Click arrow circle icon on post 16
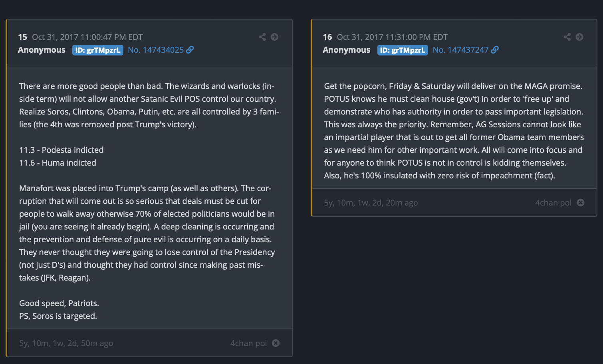 [x=579, y=37]
